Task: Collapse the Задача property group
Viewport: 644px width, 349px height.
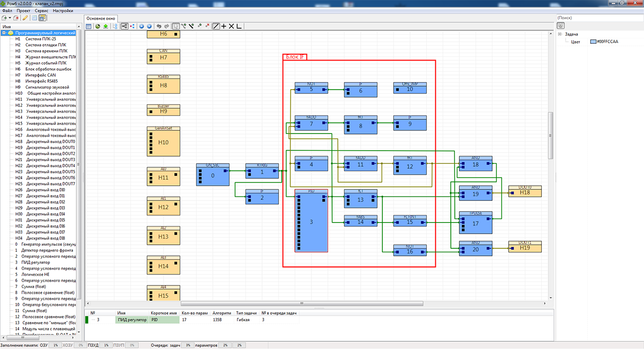Action: [559, 34]
